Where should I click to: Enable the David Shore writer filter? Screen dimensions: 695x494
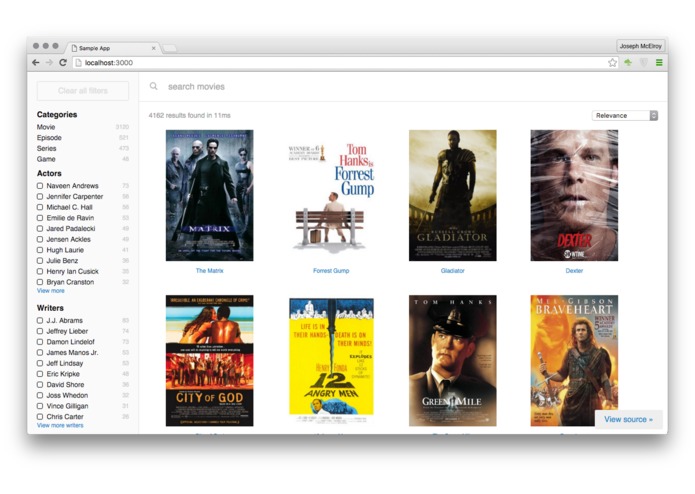point(40,385)
